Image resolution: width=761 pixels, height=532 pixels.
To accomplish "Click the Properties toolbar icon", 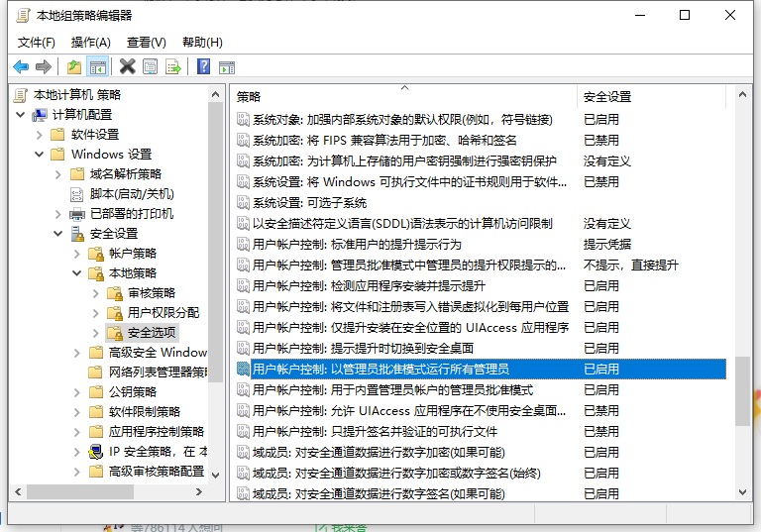I will point(150,66).
